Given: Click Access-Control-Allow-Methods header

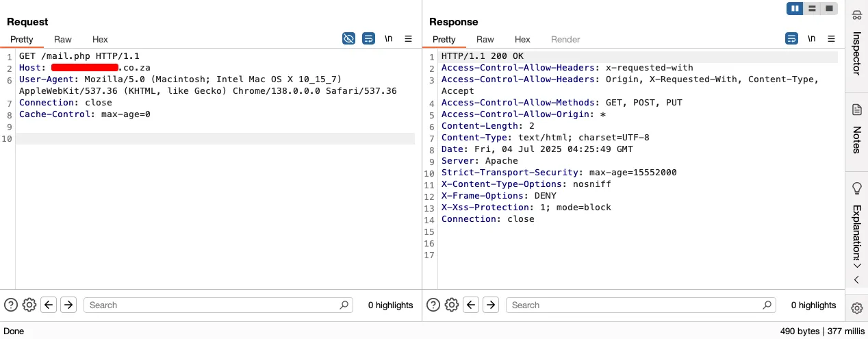Looking at the screenshot, I should [562, 103].
